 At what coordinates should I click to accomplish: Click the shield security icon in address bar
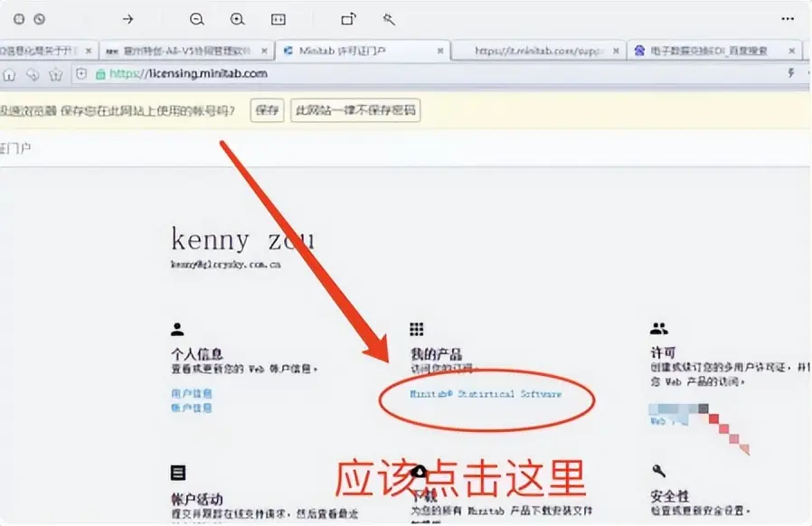coord(81,74)
